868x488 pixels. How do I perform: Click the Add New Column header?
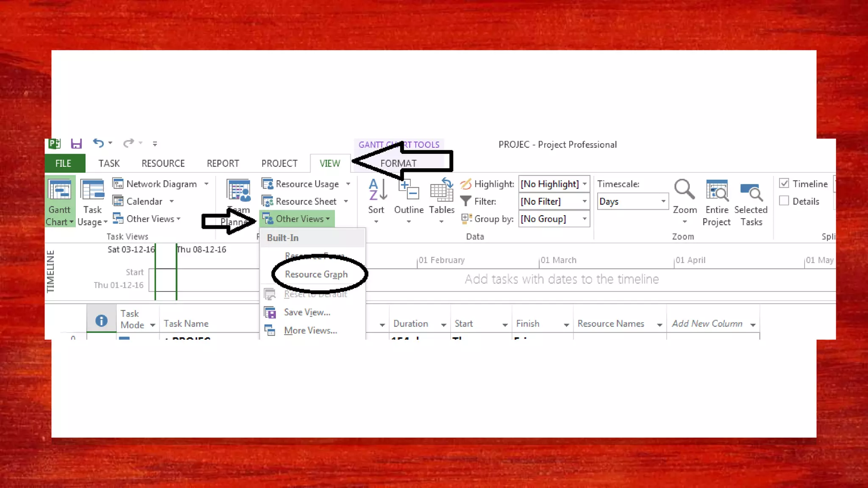(707, 324)
